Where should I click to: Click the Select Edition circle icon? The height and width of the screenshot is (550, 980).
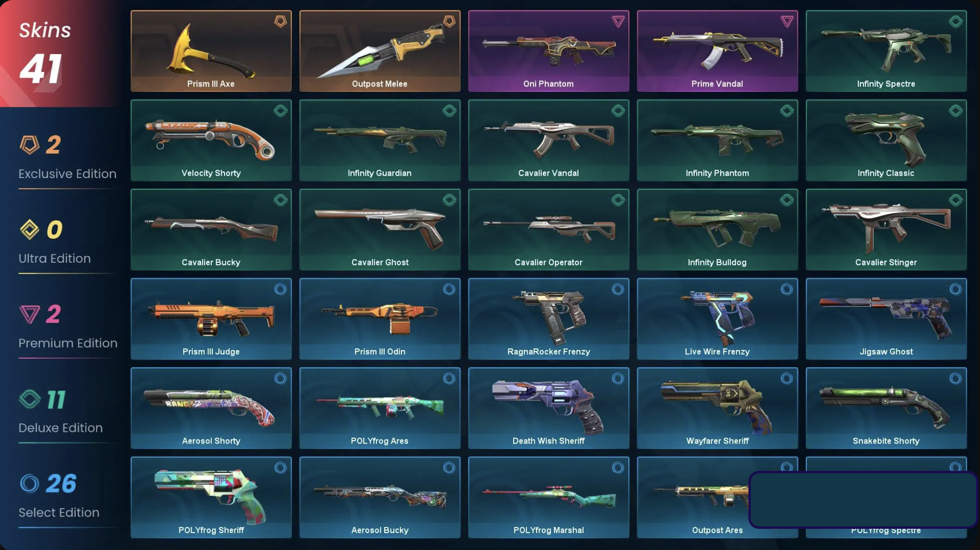pyautogui.click(x=29, y=483)
